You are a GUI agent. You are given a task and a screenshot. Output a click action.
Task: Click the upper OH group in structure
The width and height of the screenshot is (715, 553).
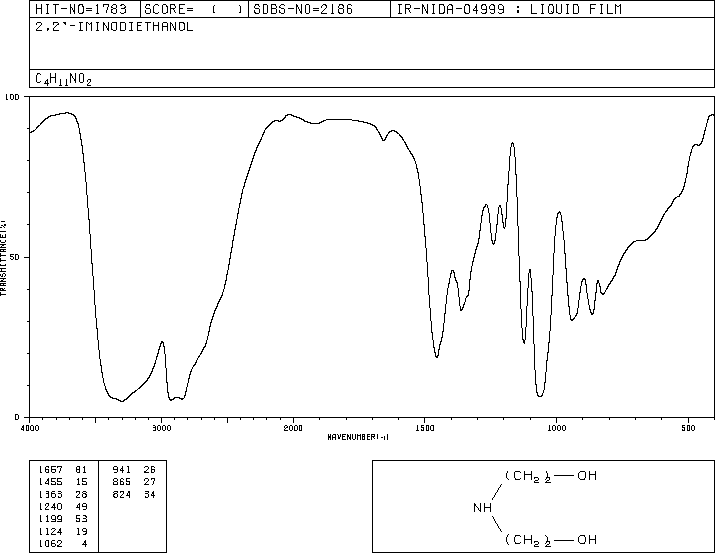pos(587,475)
